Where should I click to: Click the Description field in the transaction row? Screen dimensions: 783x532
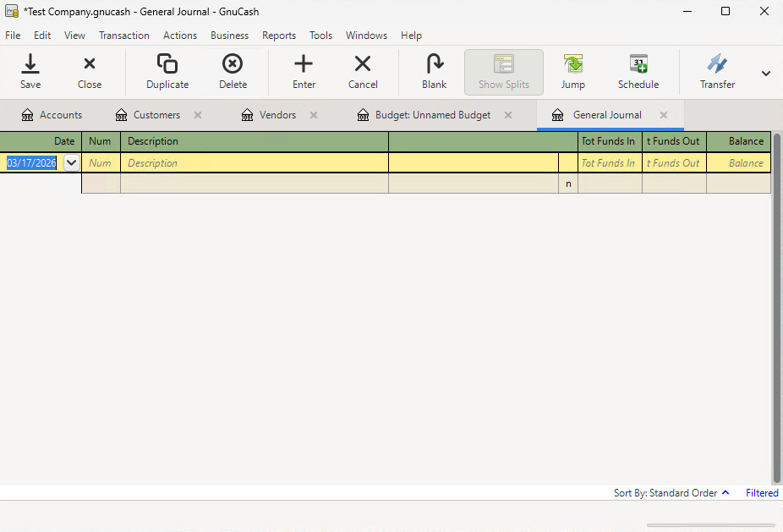tap(255, 163)
